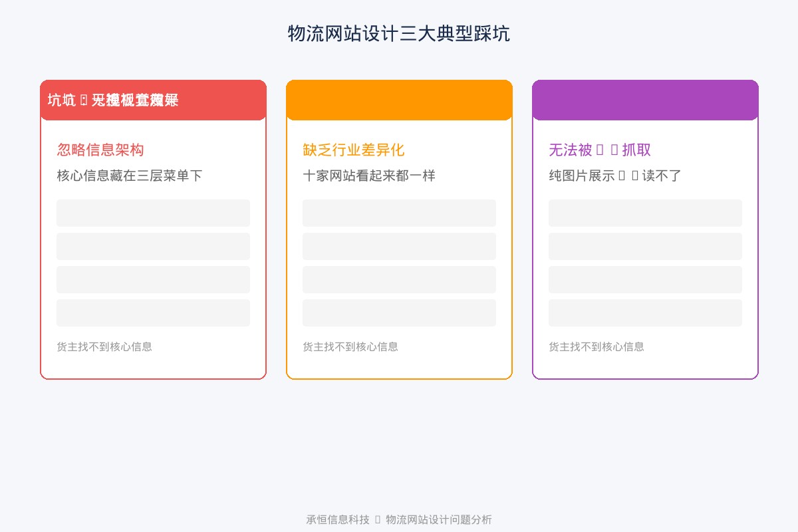Select the red heading 忽略信息架构
Viewport: 798px width, 532px height.
100,150
